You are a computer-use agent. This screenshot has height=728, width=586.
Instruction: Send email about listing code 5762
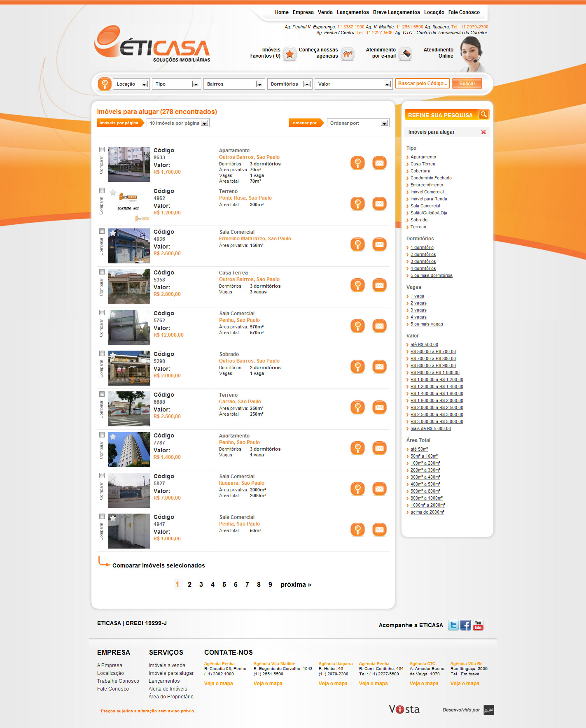pyautogui.click(x=379, y=326)
